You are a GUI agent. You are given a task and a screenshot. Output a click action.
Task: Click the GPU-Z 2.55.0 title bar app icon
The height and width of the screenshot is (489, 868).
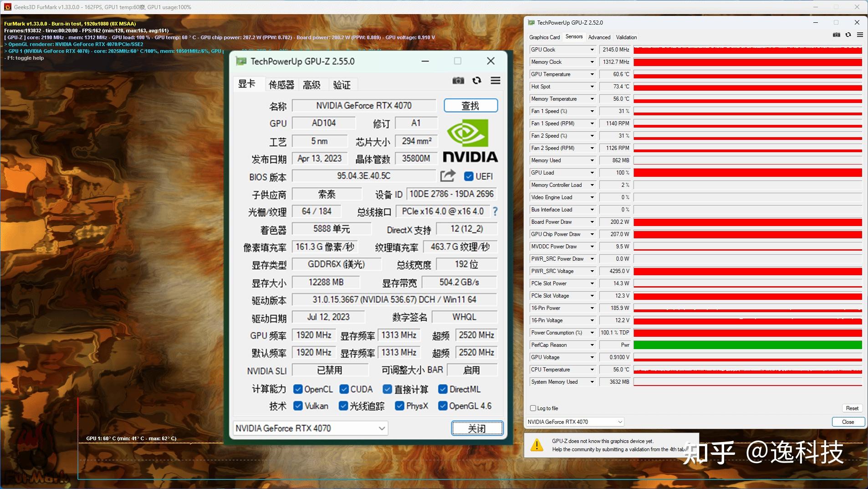[x=241, y=61]
